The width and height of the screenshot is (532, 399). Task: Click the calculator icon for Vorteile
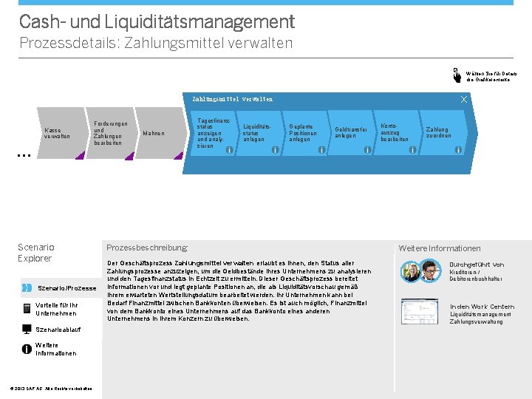click(27, 308)
